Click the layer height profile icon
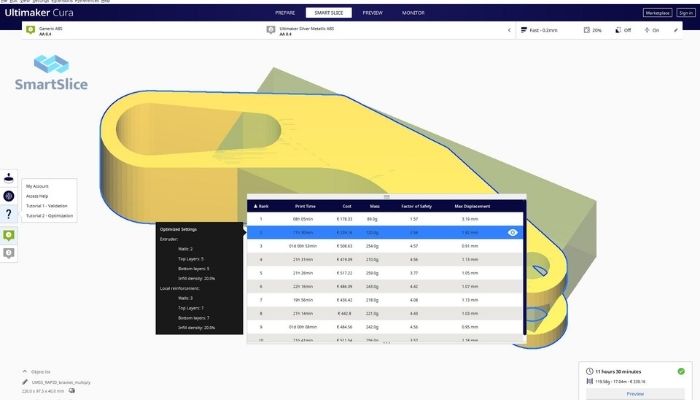This screenshot has width=700, height=400. (x=524, y=30)
